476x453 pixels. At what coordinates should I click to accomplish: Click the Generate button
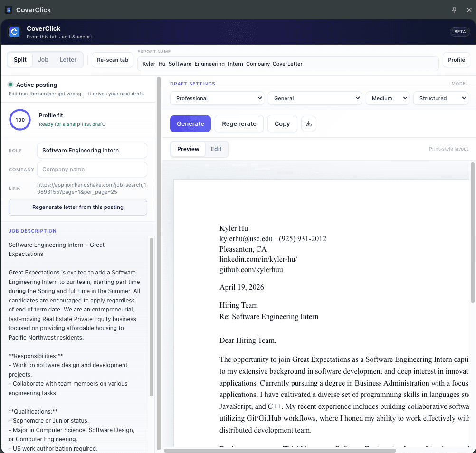tap(190, 124)
